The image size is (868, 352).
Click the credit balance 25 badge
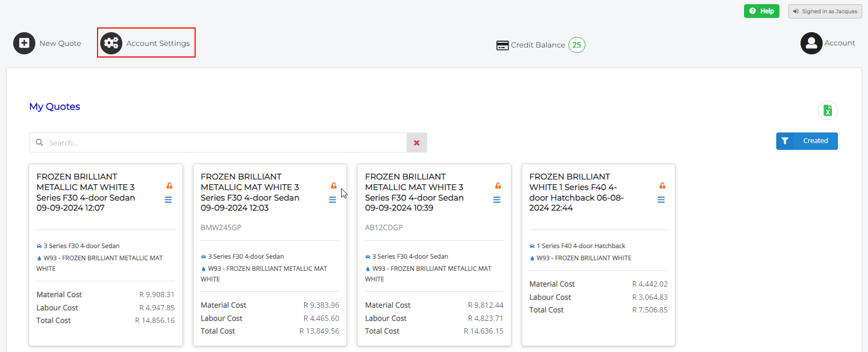coord(577,45)
